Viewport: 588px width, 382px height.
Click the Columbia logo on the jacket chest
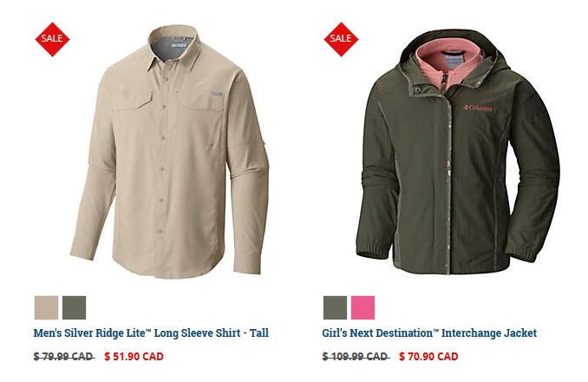pyautogui.click(x=477, y=108)
